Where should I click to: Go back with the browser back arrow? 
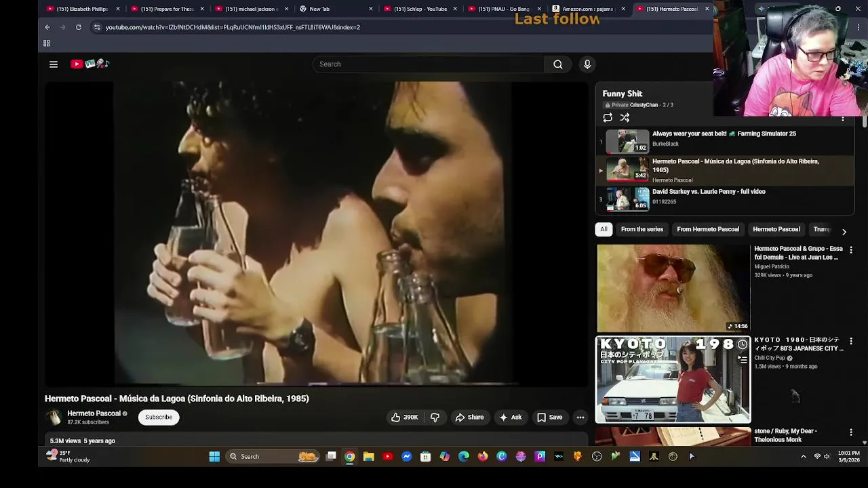coord(47,27)
